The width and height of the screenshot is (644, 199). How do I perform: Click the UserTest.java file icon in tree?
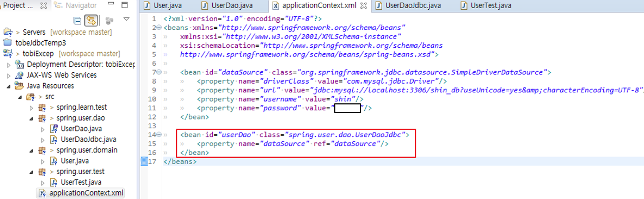(x=54, y=182)
